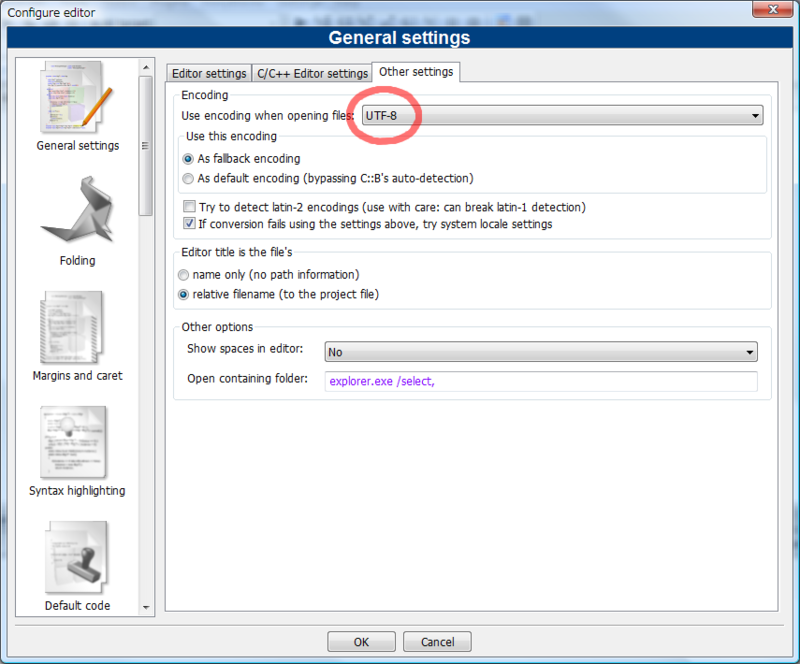Open the Margins and caret icon

click(72, 328)
